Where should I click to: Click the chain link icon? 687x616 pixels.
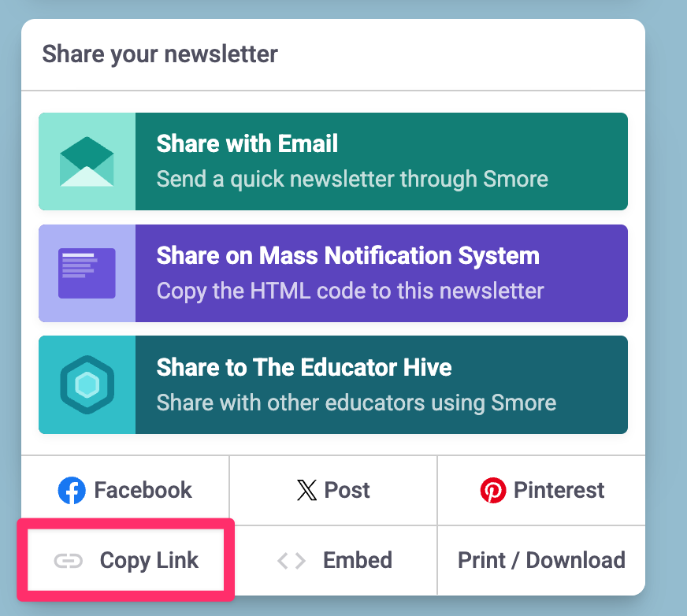[69, 561]
